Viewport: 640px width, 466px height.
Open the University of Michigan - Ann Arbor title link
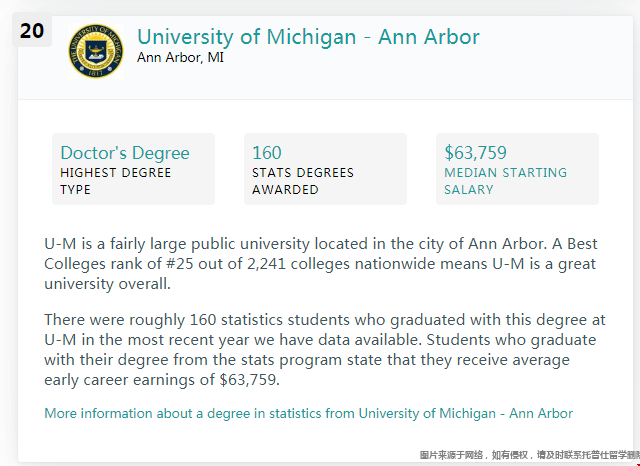(308, 37)
